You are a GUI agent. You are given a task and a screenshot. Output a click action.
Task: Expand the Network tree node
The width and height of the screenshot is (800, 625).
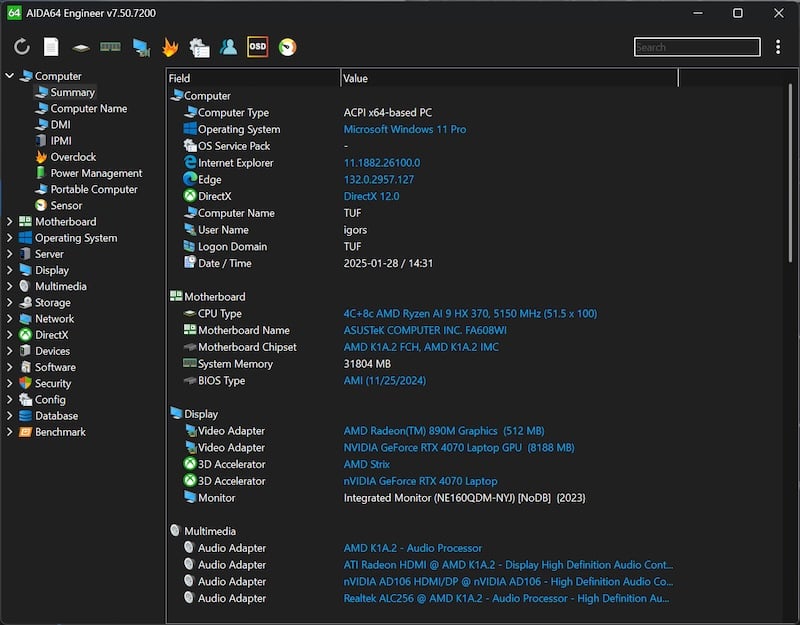click(x=9, y=318)
